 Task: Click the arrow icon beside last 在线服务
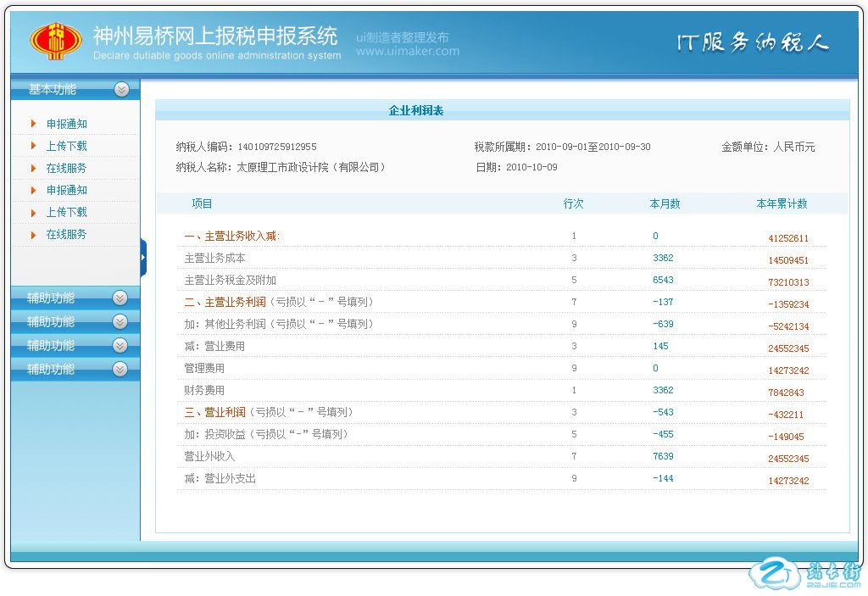pos(33,234)
